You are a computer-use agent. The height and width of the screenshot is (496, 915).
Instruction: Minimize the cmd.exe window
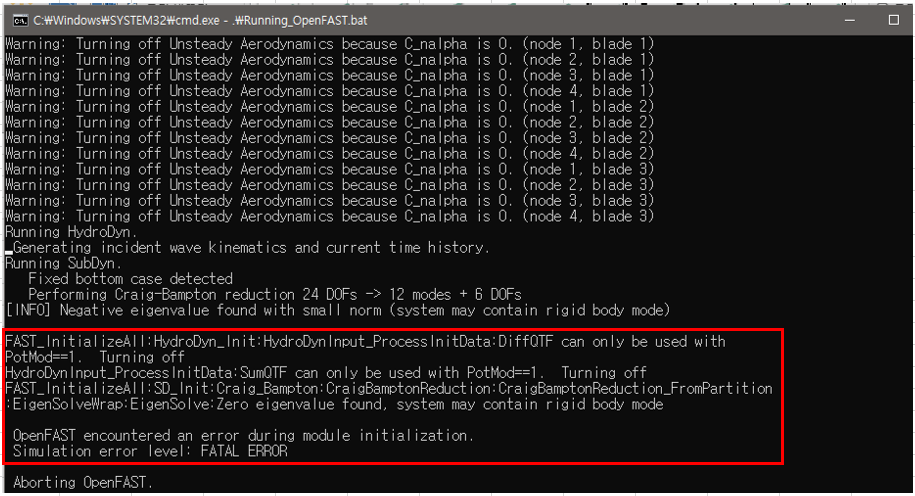tap(850, 20)
